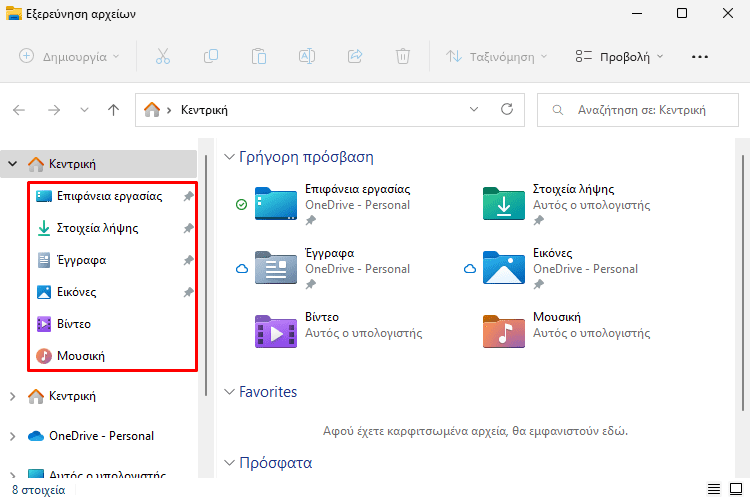Open the Επιφάνεια εργασίας folder tile
The height and width of the screenshot is (500, 750).
click(x=333, y=205)
